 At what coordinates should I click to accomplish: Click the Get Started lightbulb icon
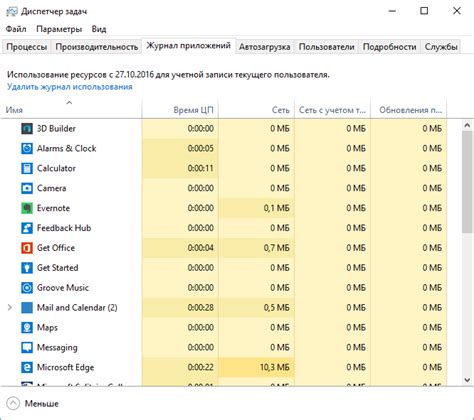click(27, 268)
